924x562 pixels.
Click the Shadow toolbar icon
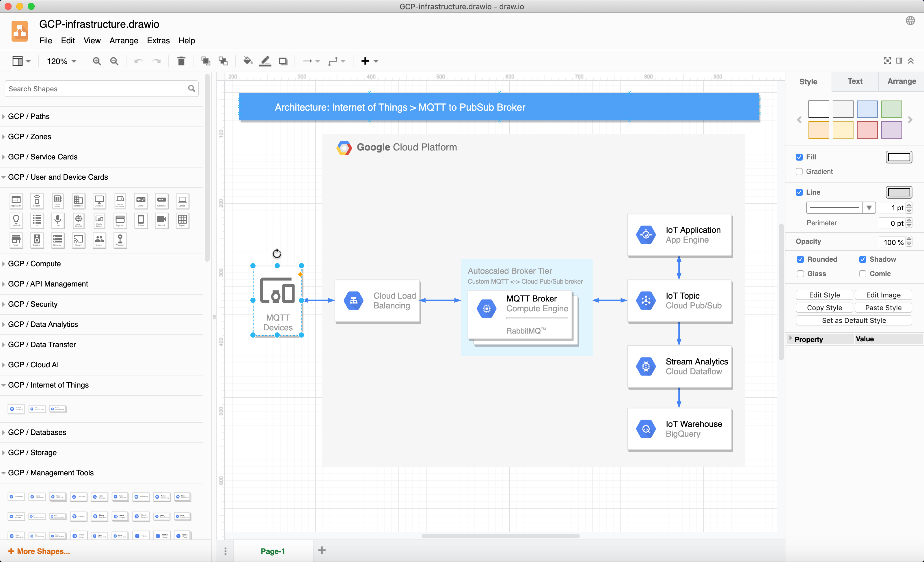pyautogui.click(x=283, y=61)
